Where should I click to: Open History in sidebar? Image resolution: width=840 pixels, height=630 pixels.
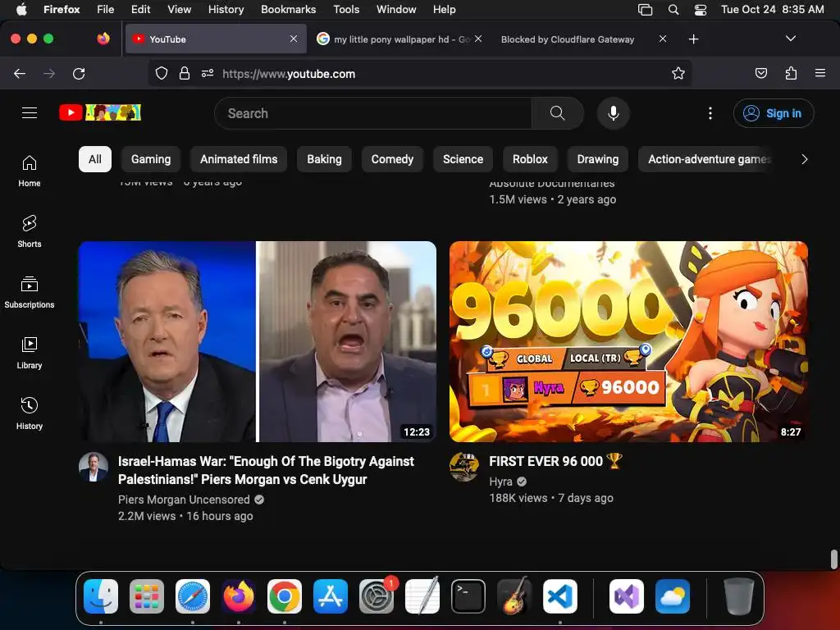click(30, 413)
